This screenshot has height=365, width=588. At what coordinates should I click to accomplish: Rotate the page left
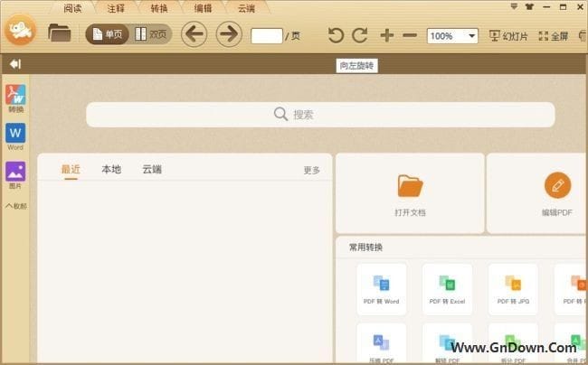(x=336, y=35)
